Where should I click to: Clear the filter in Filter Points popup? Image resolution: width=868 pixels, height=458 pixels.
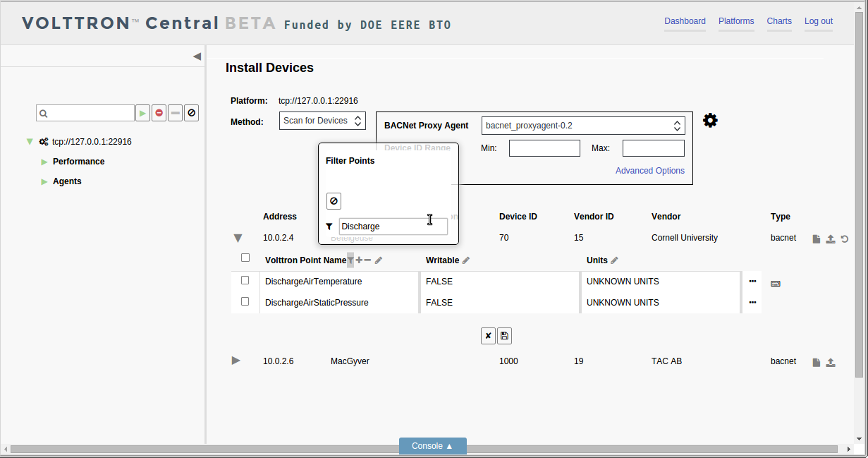334,201
